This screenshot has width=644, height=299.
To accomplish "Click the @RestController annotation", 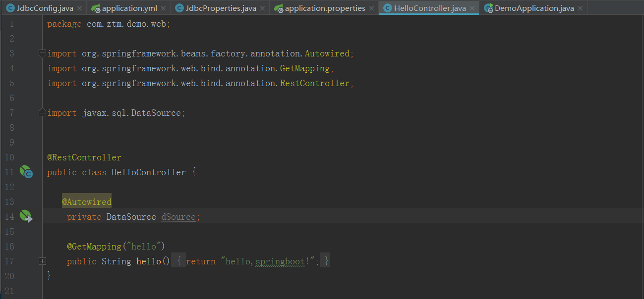I will tap(84, 157).
